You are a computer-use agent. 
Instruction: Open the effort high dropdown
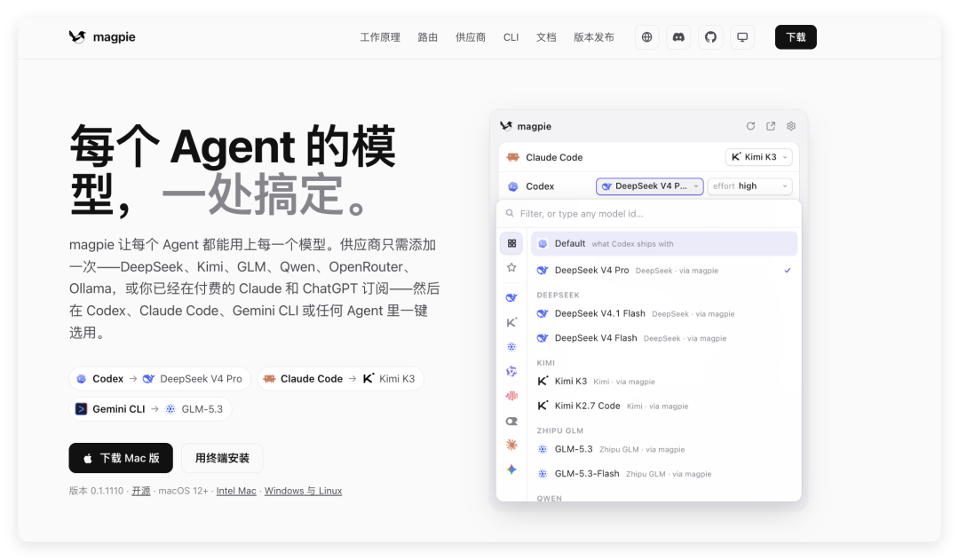pyautogui.click(x=749, y=185)
